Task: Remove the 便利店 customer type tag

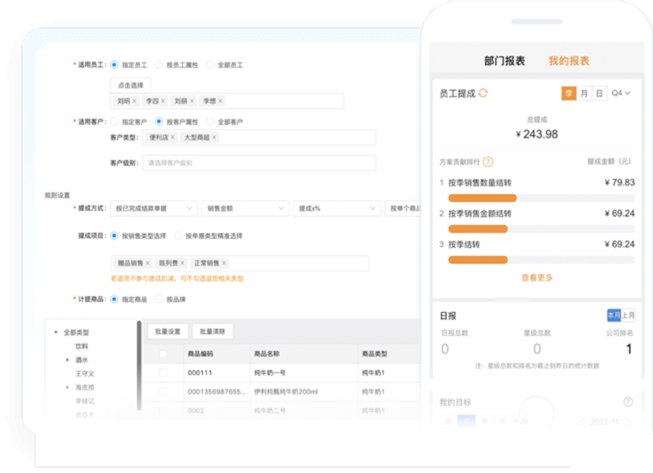Action: coord(172,137)
